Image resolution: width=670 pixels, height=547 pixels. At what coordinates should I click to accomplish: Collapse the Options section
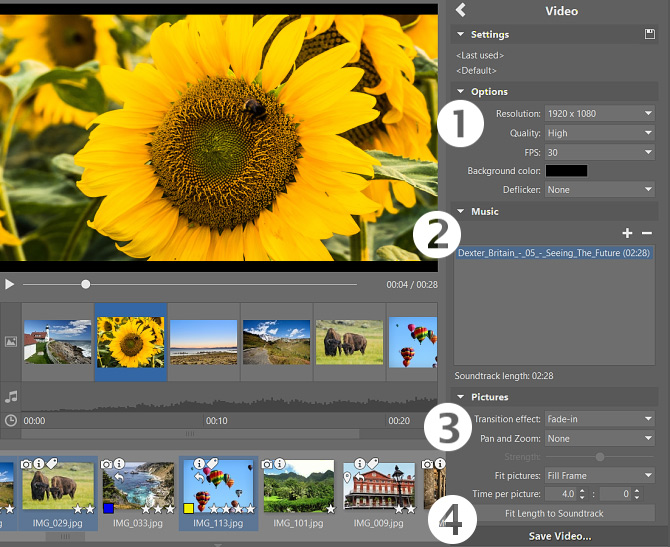point(461,91)
